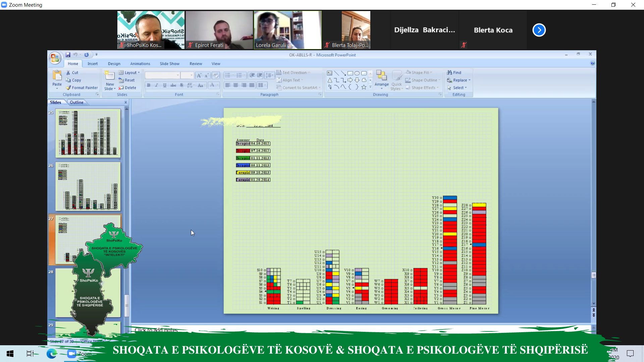Delete the current slide with Delete

click(127, 87)
